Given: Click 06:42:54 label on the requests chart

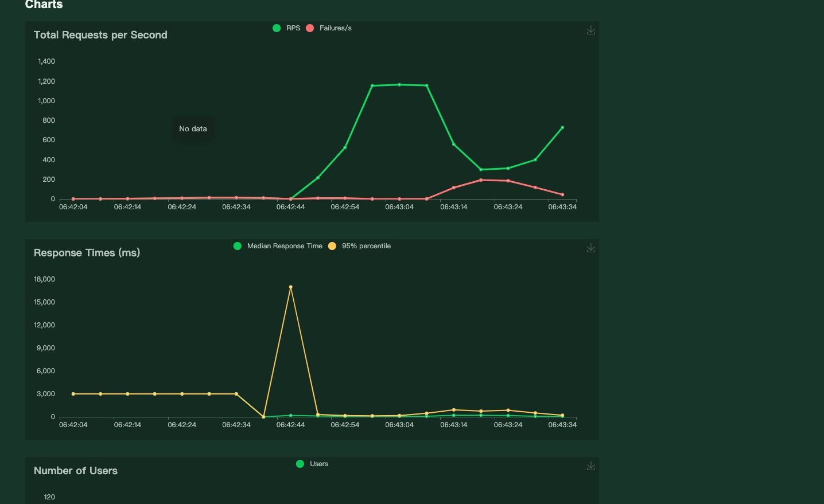Looking at the screenshot, I should coord(345,207).
